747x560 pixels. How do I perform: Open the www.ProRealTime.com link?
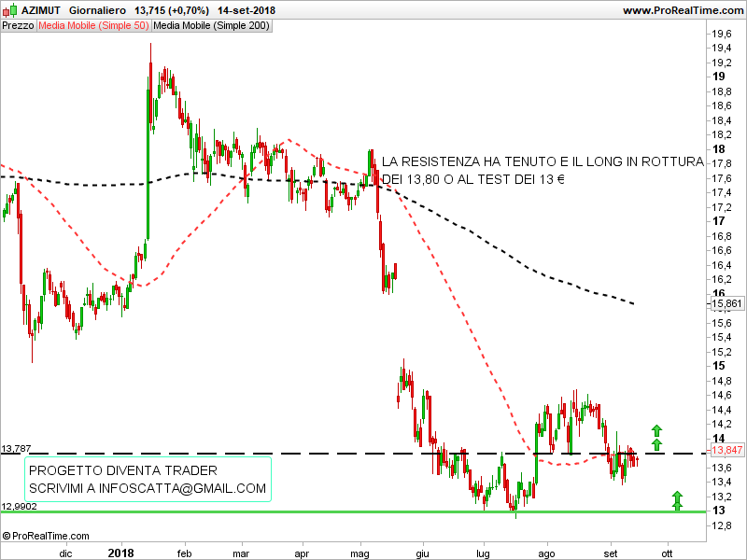(683, 10)
